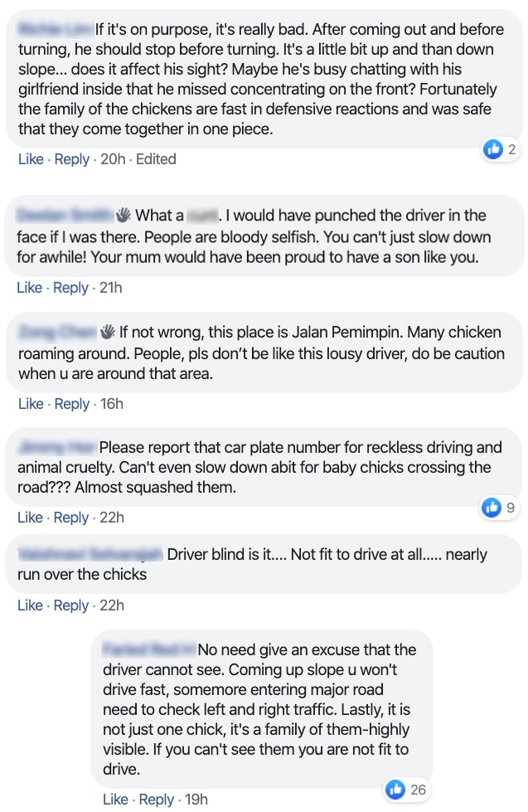Viewport: 528px width, 812px height.
Task: Reply to the comment edited 20h ago
Action: point(71,158)
